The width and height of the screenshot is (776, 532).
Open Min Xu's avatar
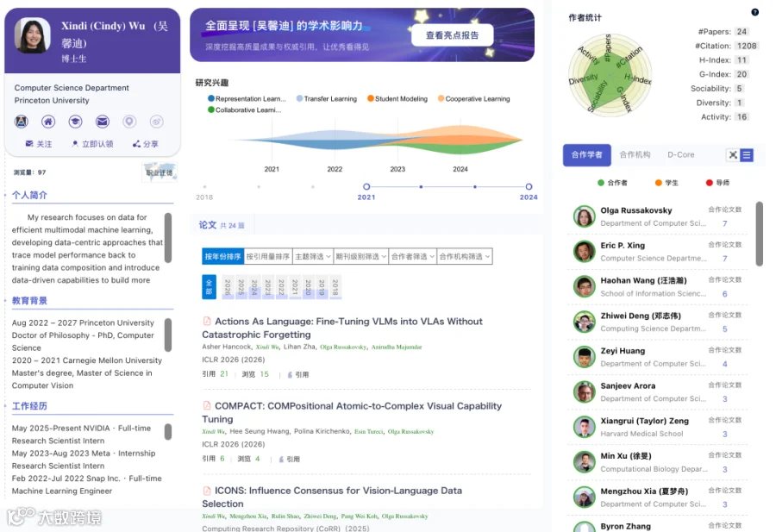(585, 462)
